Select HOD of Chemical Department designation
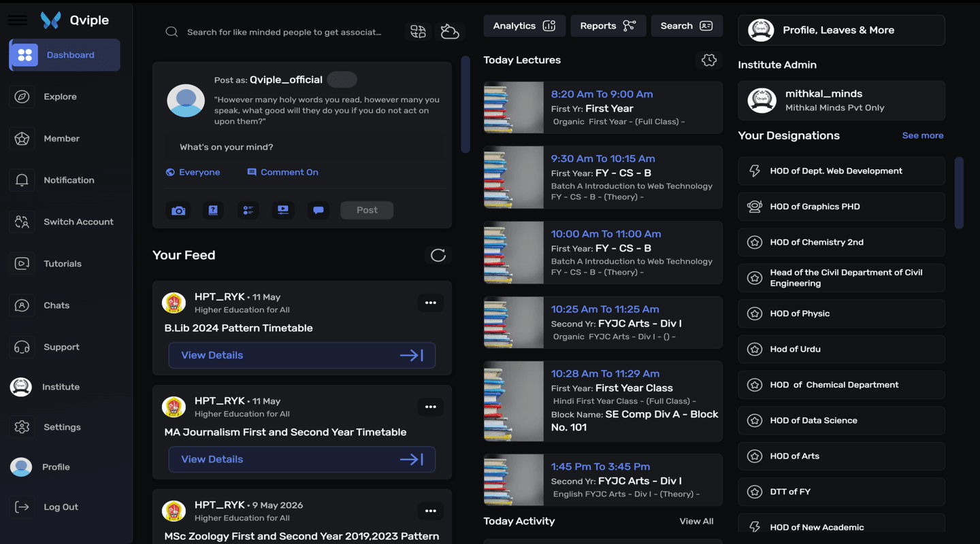Viewport: 980px width, 544px height. [x=841, y=385]
